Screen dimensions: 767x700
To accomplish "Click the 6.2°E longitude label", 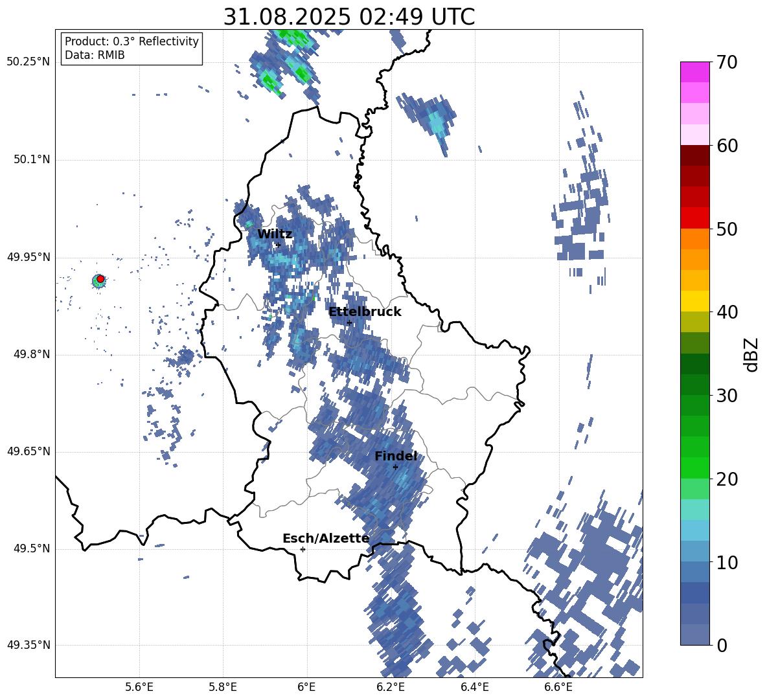I will coord(391,687).
